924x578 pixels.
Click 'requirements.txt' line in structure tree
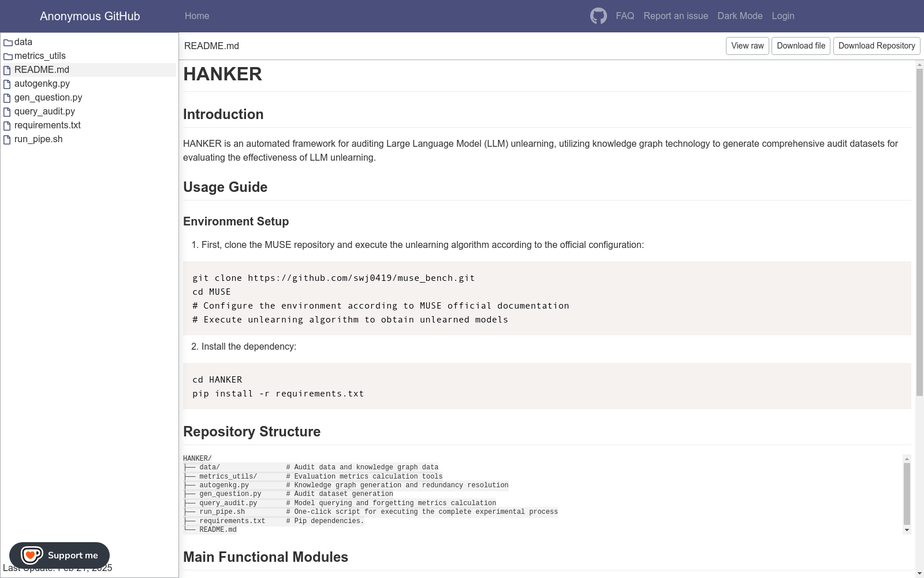coord(274,521)
